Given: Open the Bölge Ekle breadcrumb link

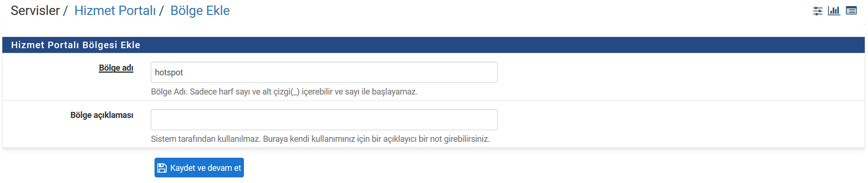Looking at the screenshot, I should pos(200,11).
